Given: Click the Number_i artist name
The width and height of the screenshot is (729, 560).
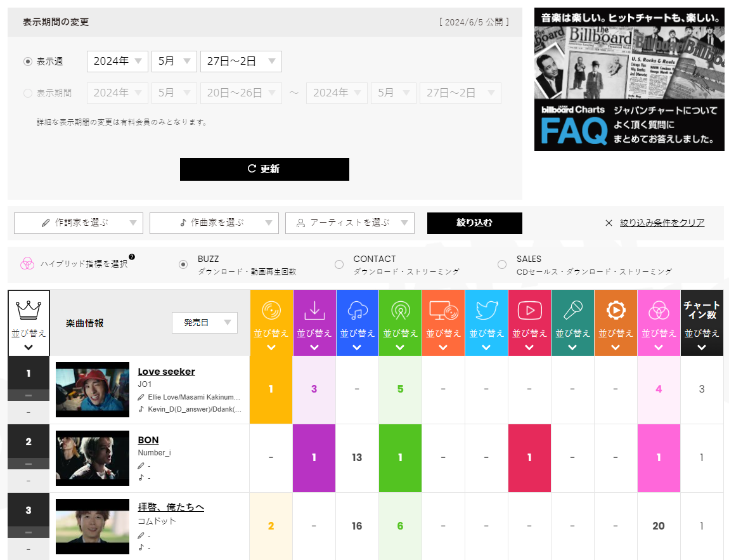Looking at the screenshot, I should (154, 453).
